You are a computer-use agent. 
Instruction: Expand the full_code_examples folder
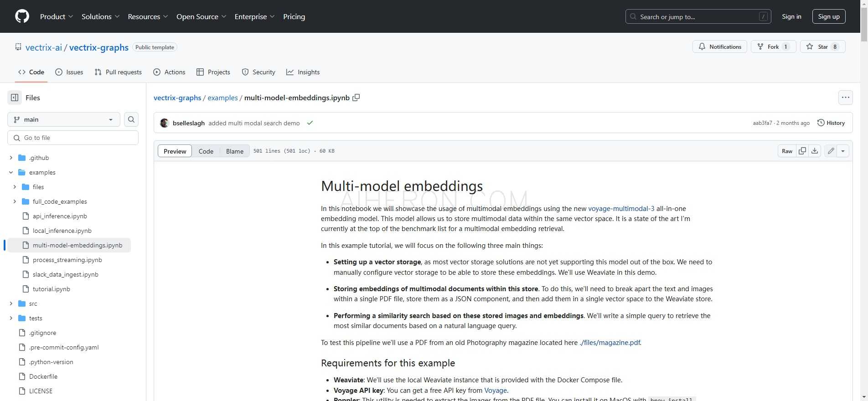15,201
